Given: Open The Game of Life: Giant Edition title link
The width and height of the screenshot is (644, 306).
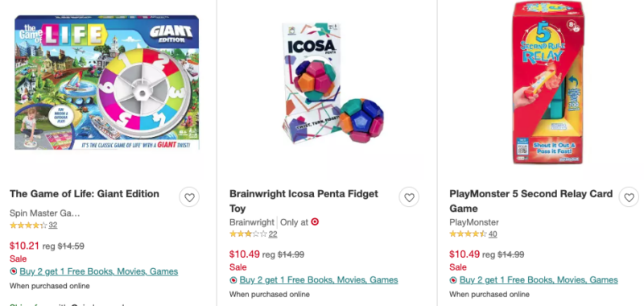Looking at the screenshot, I should click(x=85, y=194).
